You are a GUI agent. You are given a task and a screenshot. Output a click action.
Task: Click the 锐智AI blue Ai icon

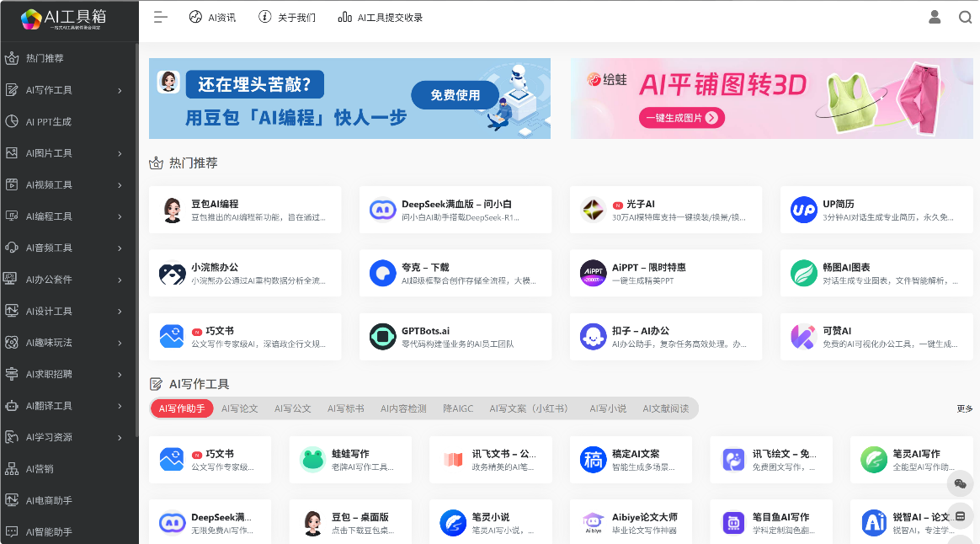[874, 523]
